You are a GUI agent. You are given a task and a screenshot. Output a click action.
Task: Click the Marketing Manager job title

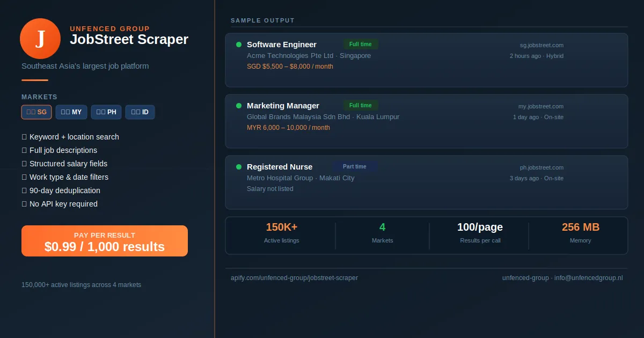pyautogui.click(x=283, y=106)
